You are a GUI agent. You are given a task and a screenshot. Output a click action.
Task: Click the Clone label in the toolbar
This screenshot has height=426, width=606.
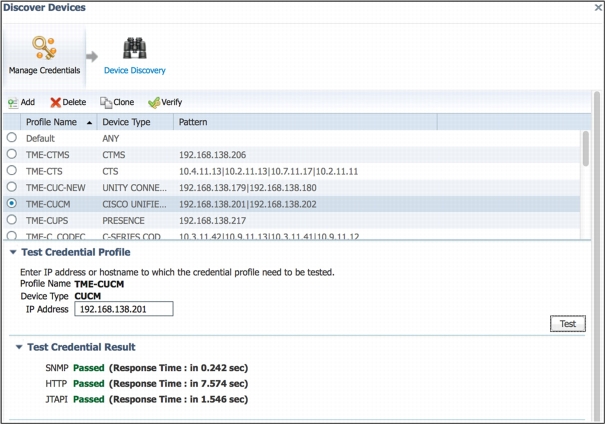pos(124,102)
